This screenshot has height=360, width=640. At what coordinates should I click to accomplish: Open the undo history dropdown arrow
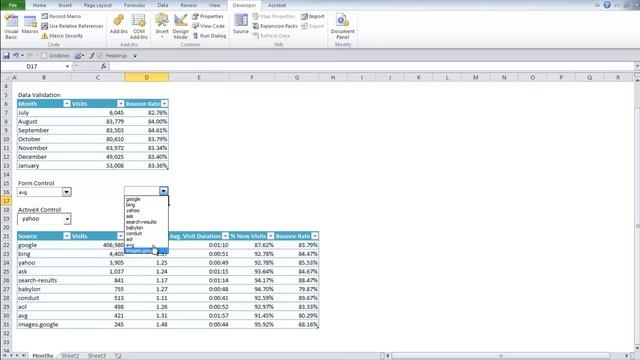pyautogui.click(x=22, y=56)
